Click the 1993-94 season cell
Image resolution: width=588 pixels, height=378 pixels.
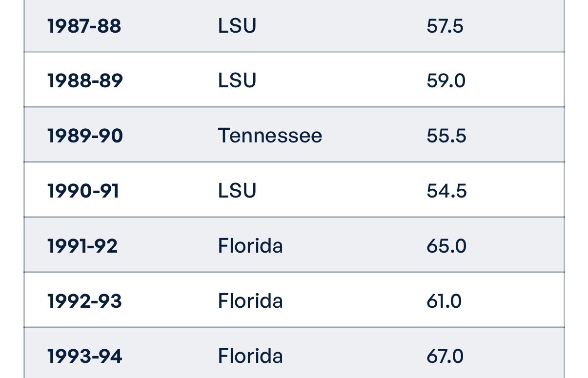coord(84,356)
